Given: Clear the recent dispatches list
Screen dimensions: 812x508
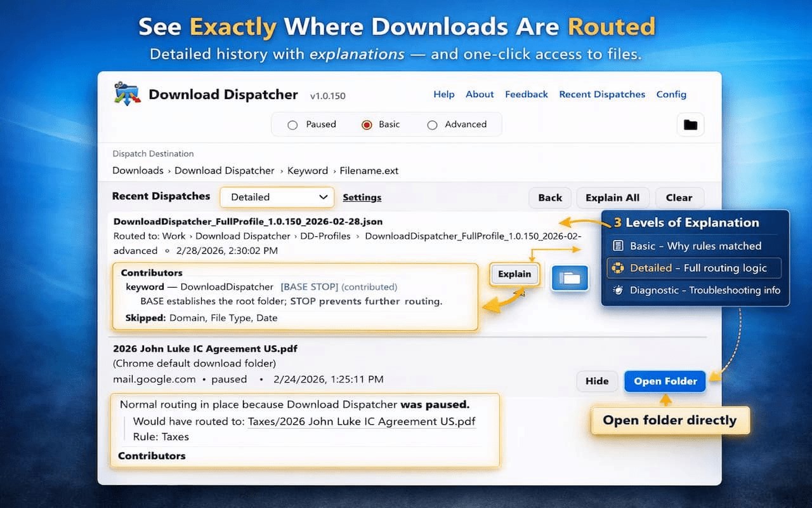Looking at the screenshot, I should (679, 197).
